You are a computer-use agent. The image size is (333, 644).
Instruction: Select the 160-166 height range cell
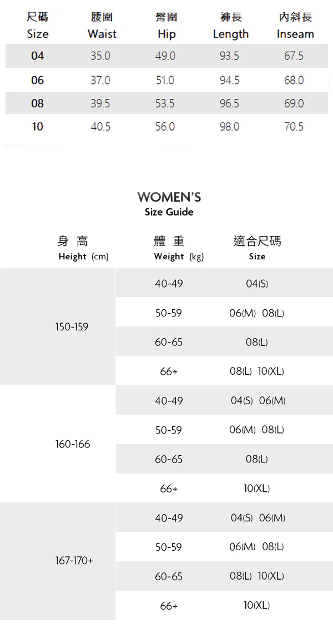(x=72, y=444)
